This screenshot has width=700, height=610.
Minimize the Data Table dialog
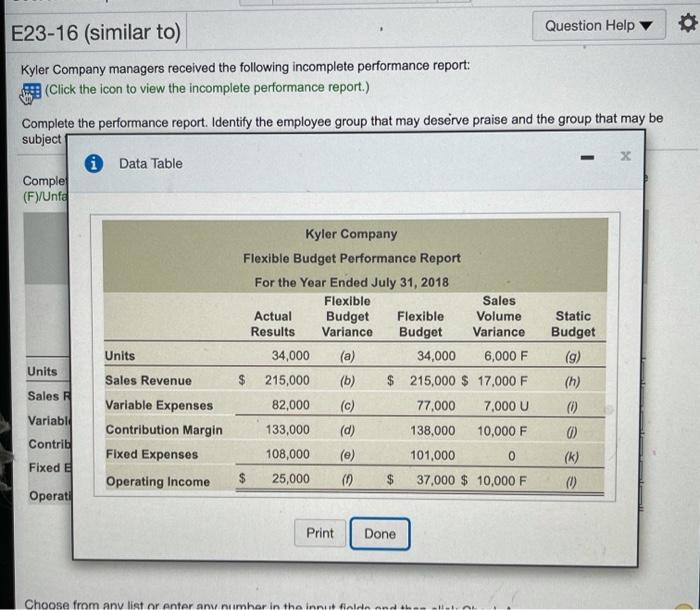pyautogui.click(x=587, y=158)
